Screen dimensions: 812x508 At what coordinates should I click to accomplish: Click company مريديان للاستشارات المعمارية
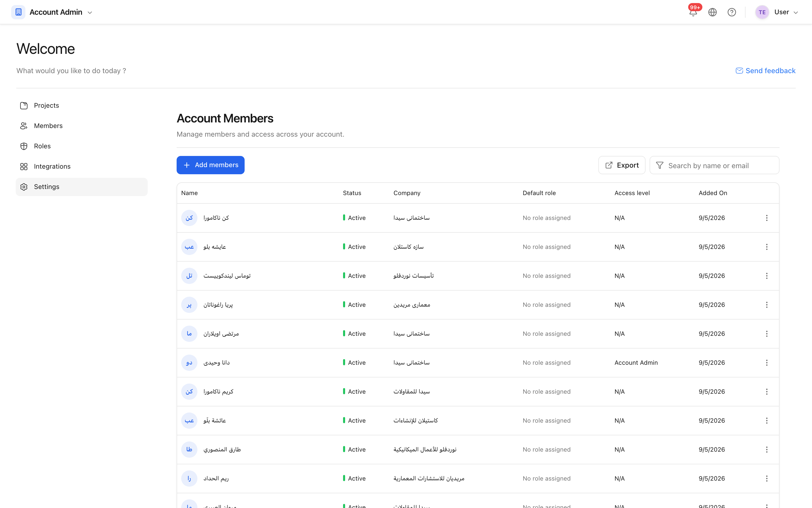(429, 479)
